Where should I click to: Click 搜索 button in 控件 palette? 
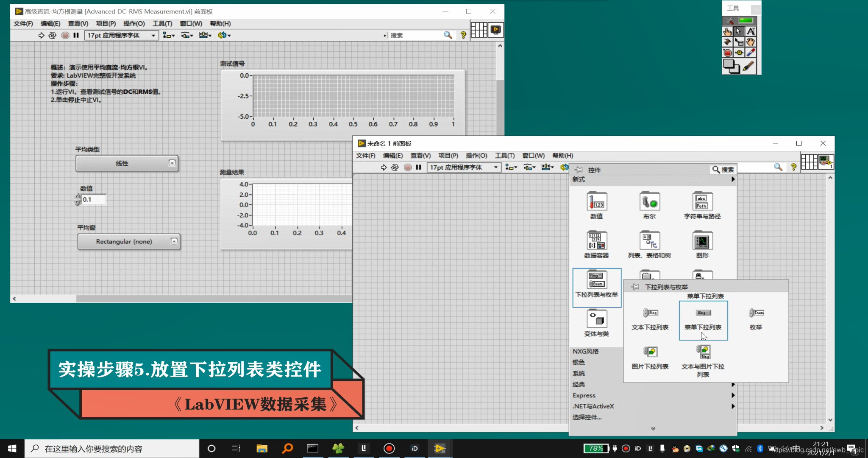pos(723,170)
